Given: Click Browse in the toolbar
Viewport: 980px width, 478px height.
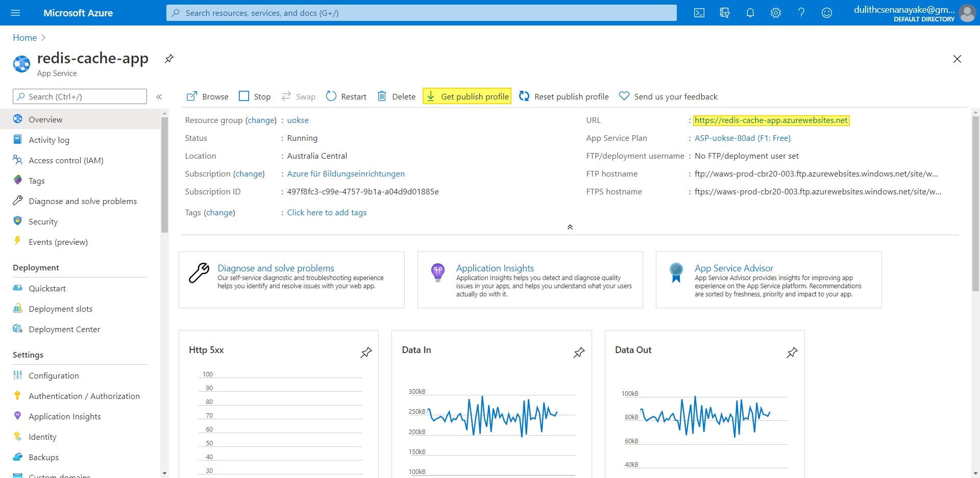Looking at the screenshot, I should coord(207,96).
